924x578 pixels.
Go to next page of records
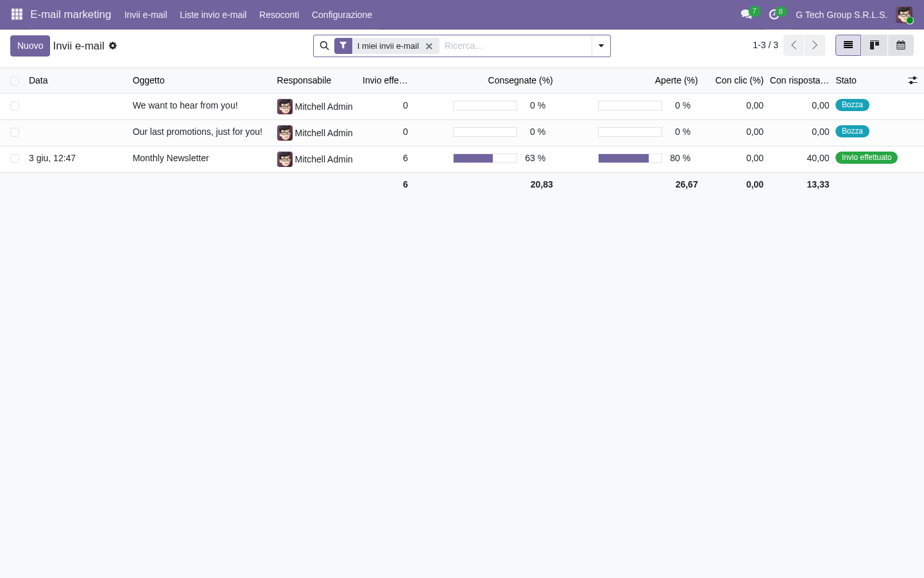click(815, 45)
